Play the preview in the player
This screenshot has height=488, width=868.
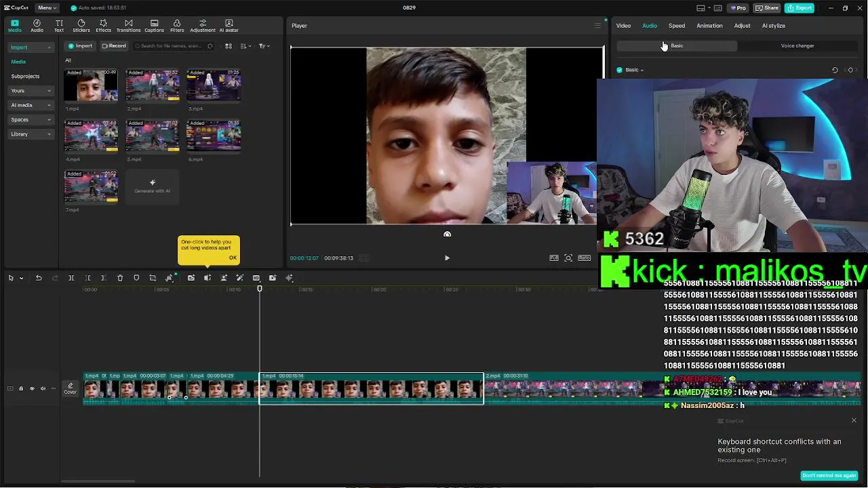[x=447, y=258]
